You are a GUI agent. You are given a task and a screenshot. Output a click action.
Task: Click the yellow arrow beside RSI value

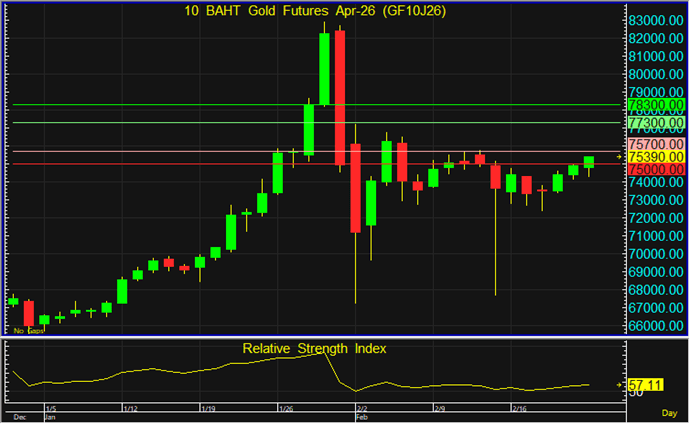[619, 384]
